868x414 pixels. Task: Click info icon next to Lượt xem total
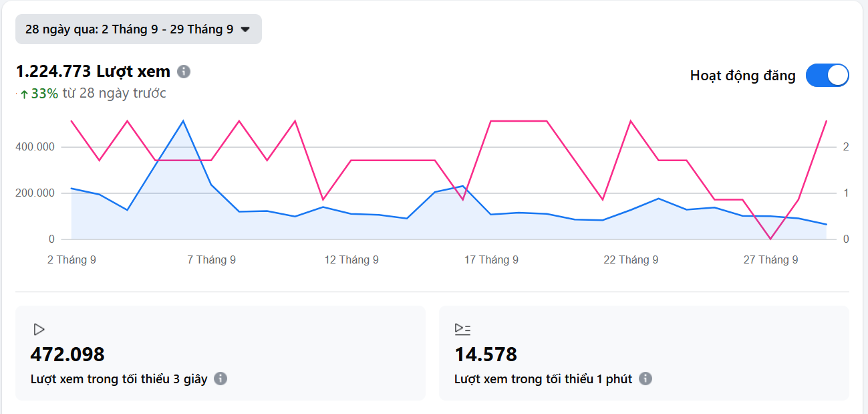coord(184,72)
